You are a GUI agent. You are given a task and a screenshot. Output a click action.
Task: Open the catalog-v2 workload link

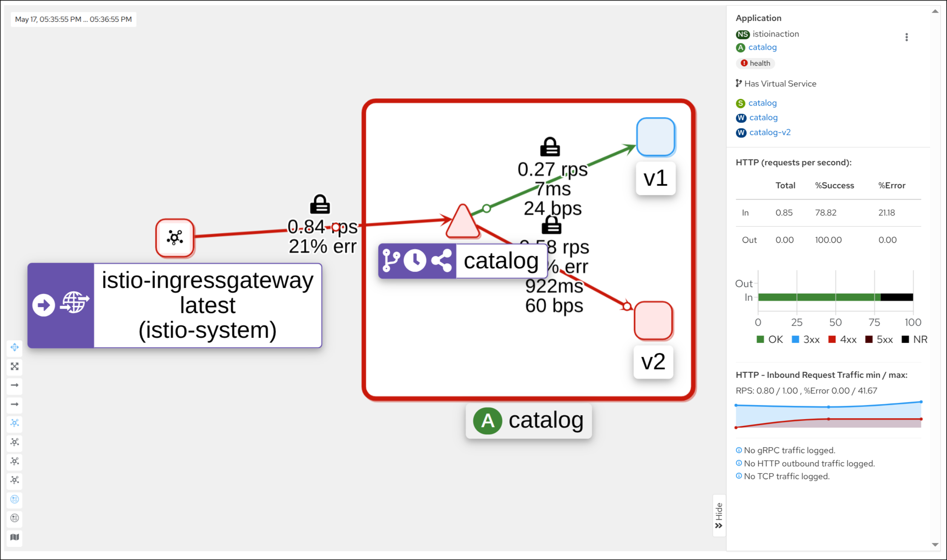[770, 132]
